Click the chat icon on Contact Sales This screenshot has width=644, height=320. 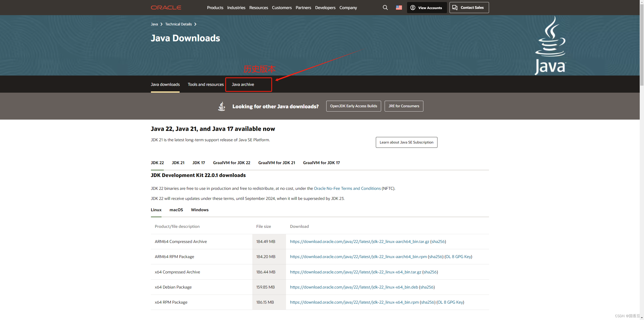point(455,7)
